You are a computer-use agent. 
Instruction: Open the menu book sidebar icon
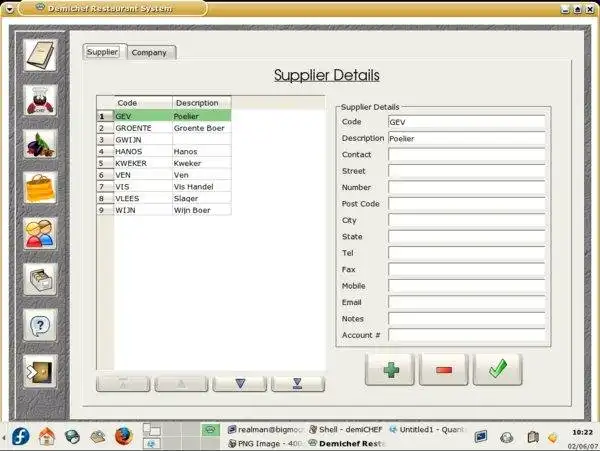coord(40,55)
